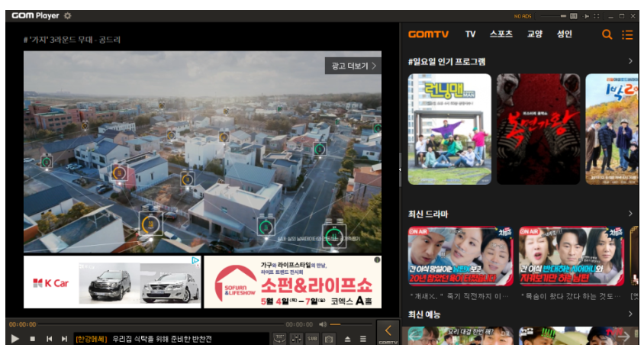Open the GOMTV logo home

428,34
